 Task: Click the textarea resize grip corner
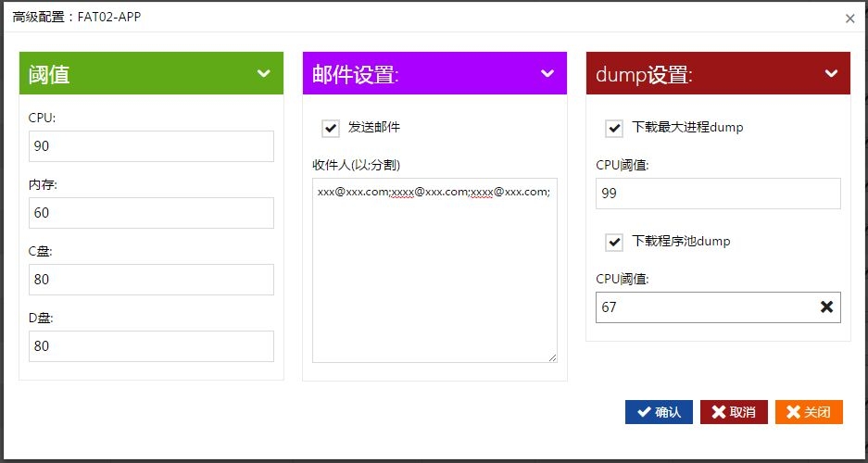pos(552,357)
